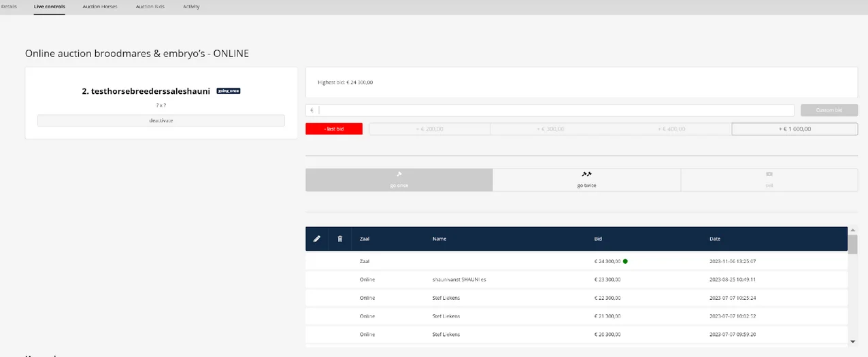Click the date 2023-08-25 10:49:11
Image resolution: width=868 pixels, height=357 pixels.
(x=733, y=279)
